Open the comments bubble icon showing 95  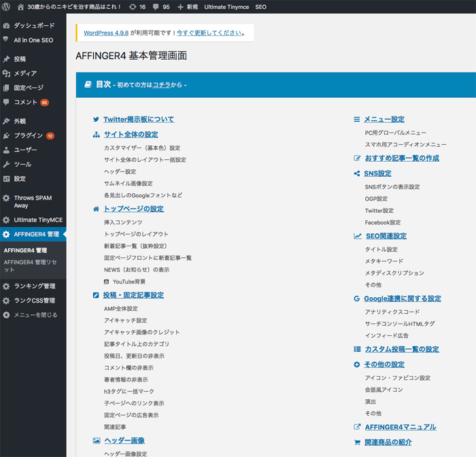(155, 6)
